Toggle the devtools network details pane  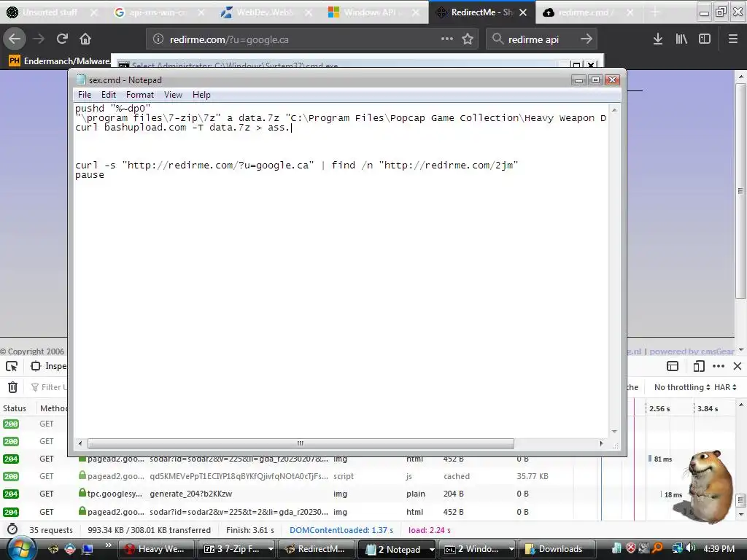tap(673, 366)
